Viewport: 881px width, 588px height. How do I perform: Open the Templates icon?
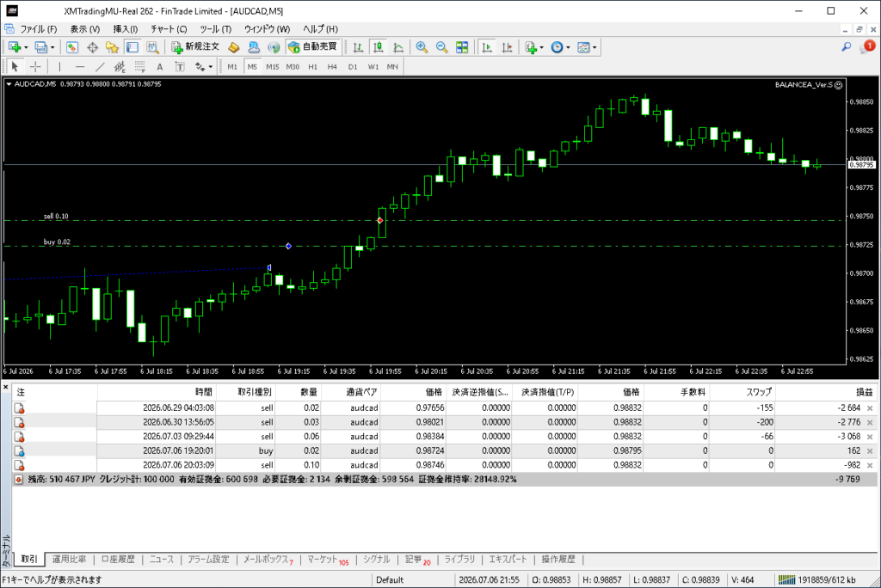coord(583,47)
